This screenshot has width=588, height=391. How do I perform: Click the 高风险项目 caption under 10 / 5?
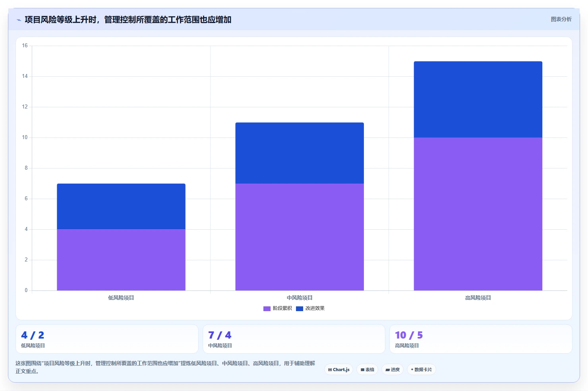[407, 346]
